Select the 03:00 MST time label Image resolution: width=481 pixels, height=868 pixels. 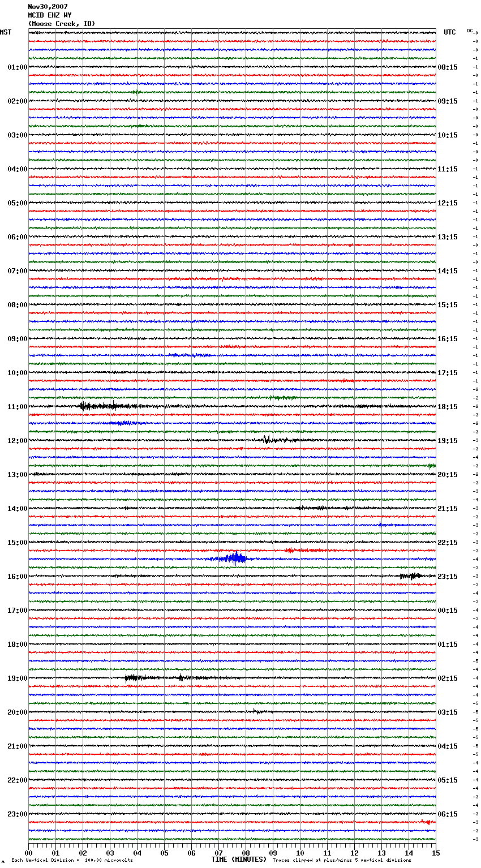pos(17,135)
